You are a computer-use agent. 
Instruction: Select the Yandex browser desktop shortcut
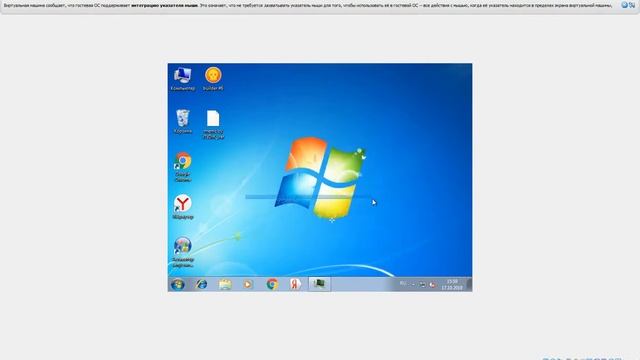(182, 207)
